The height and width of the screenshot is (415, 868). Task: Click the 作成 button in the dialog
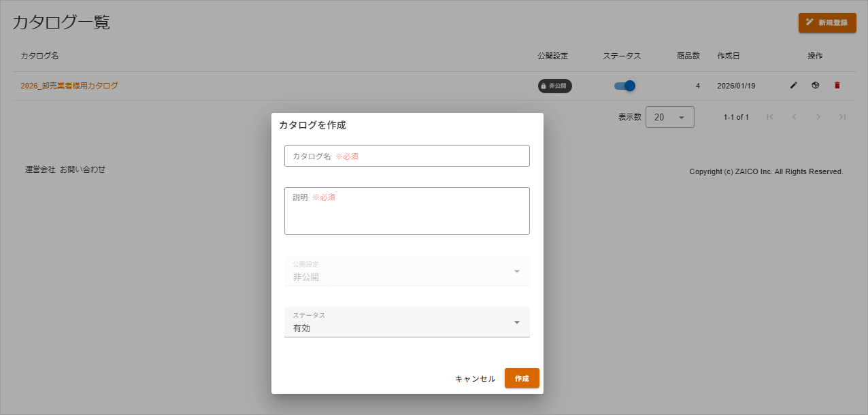pos(522,378)
